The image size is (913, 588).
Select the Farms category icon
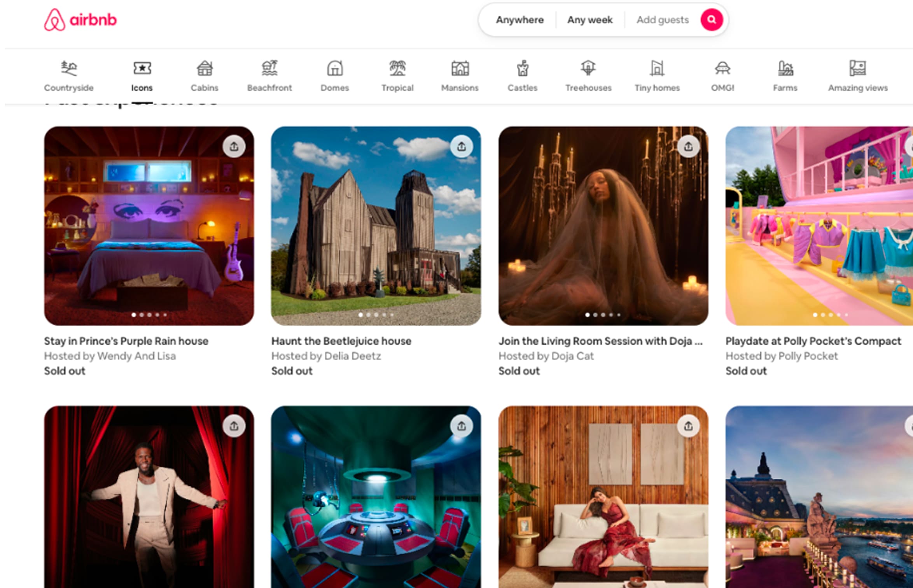(785, 68)
